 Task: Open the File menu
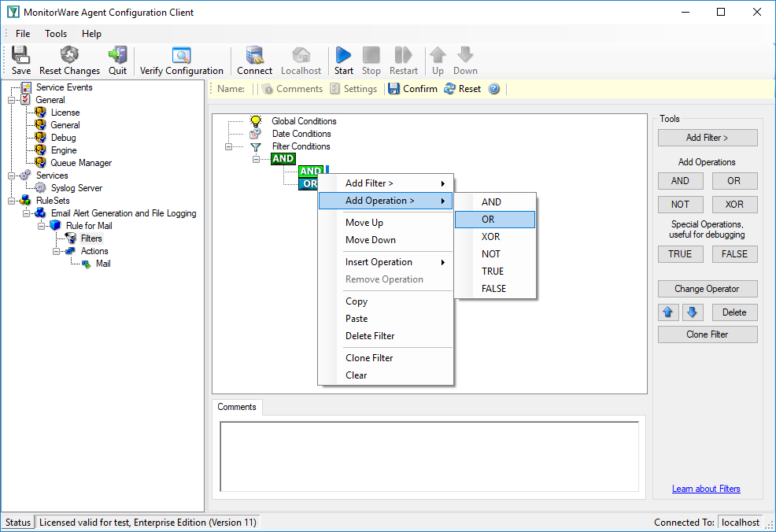pos(23,34)
